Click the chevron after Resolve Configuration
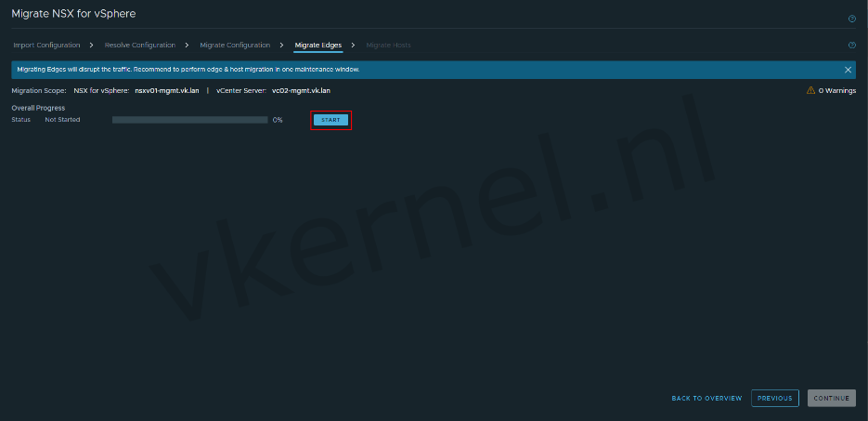This screenshot has height=421, width=868. click(187, 45)
